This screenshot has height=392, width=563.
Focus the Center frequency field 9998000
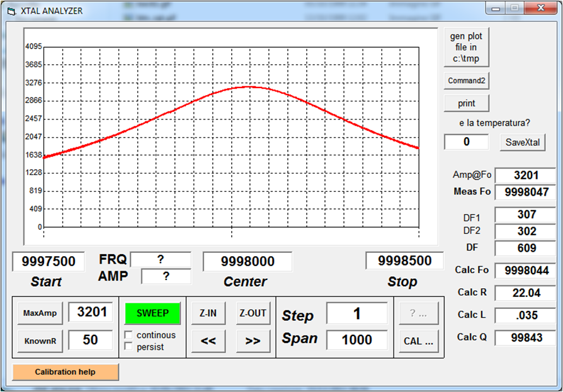click(x=247, y=262)
